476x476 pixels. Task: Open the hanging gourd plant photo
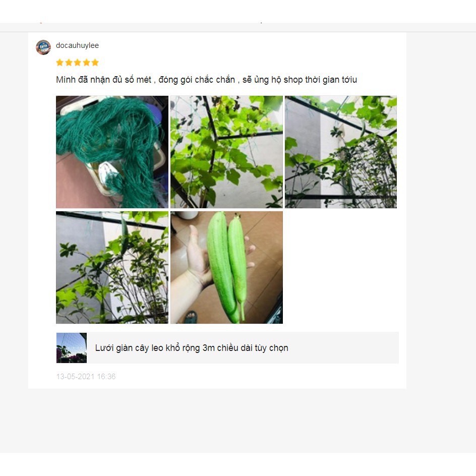tap(112, 267)
